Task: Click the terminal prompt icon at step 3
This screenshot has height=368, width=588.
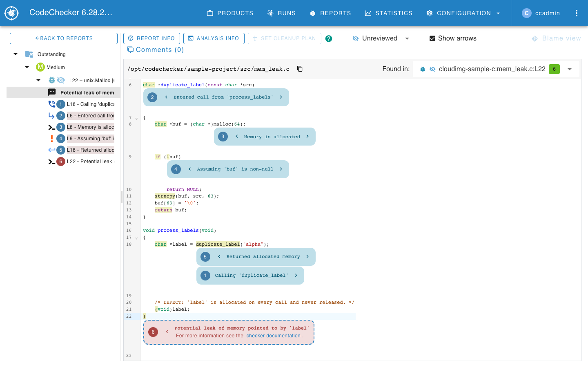Action: pyautogui.click(x=52, y=127)
